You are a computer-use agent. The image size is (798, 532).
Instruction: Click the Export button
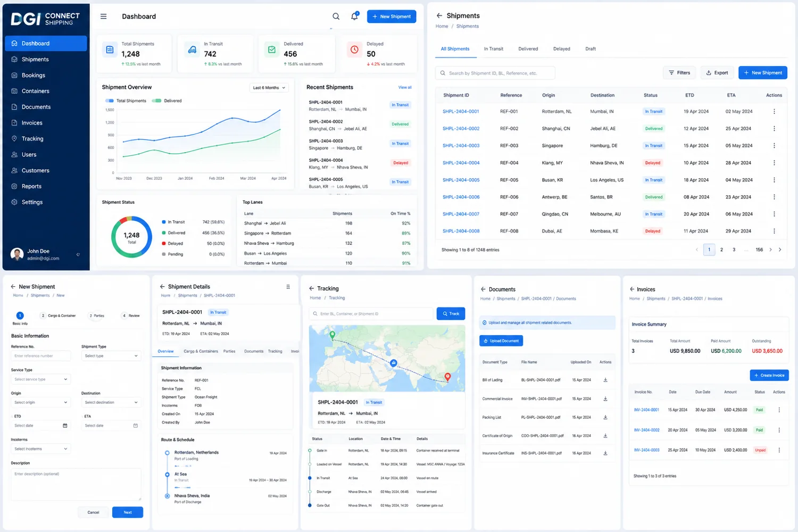[x=717, y=73]
